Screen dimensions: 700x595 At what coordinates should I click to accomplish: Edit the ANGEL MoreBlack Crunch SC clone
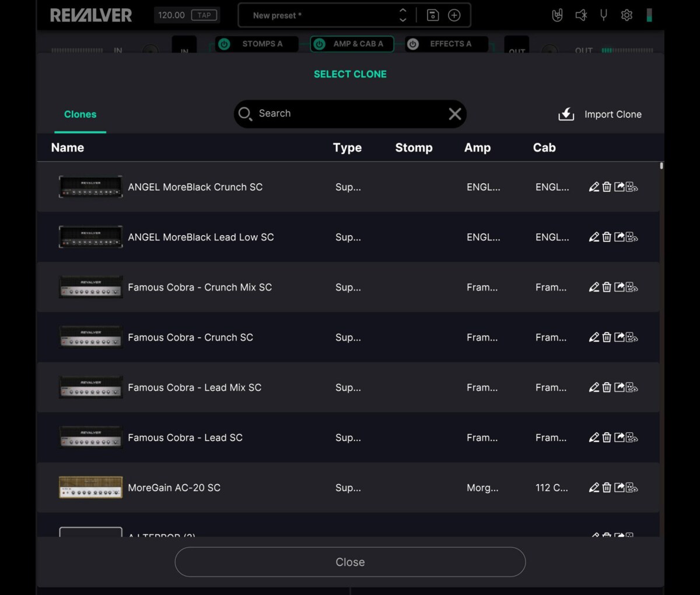pyautogui.click(x=594, y=187)
